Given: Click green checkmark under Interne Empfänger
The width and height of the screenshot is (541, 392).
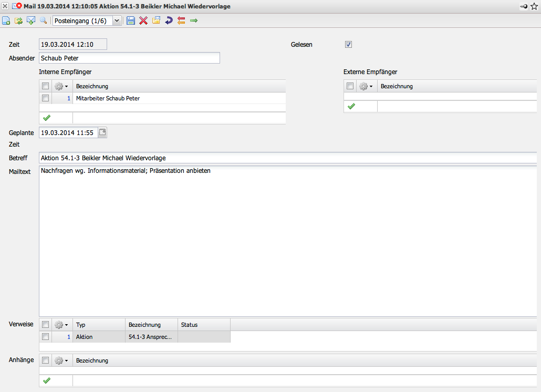Looking at the screenshot, I should click(47, 118).
